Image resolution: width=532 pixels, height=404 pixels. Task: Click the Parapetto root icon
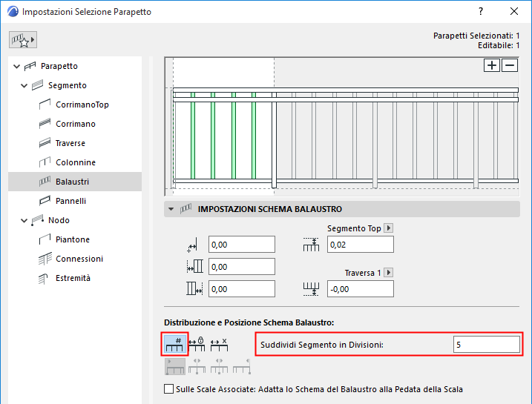pyautogui.click(x=30, y=66)
